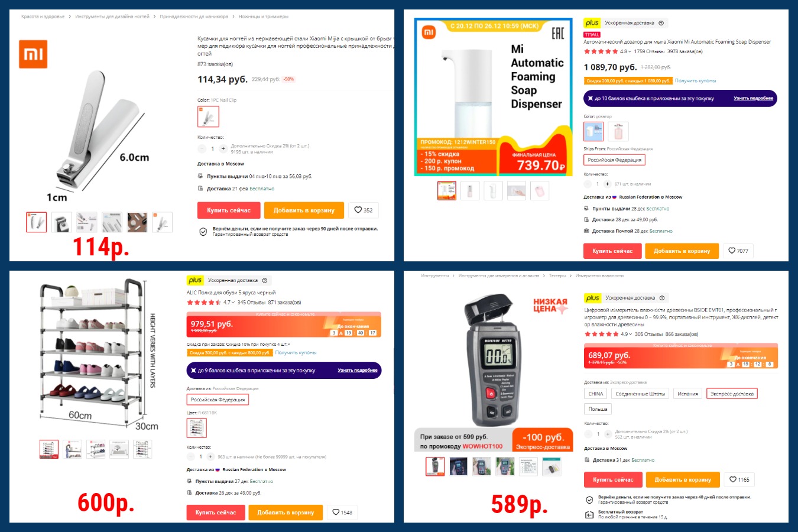Click the wishlist heart showing 1548

[342, 512]
